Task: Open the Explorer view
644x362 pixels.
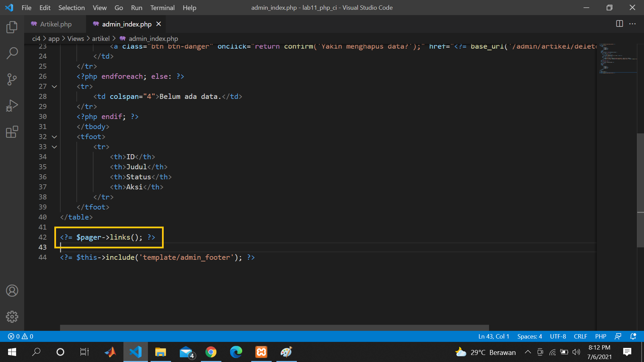Action: [12, 27]
